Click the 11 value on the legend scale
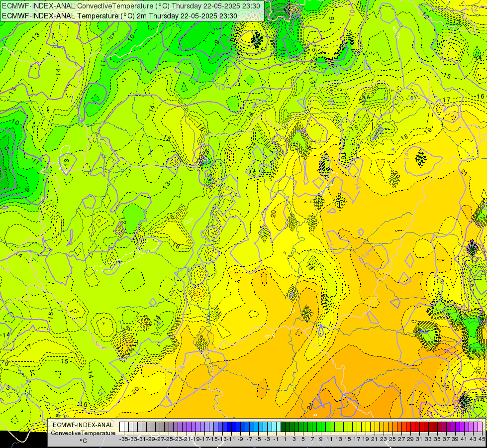The width and height of the screenshot is (487, 448). pyautogui.click(x=329, y=439)
